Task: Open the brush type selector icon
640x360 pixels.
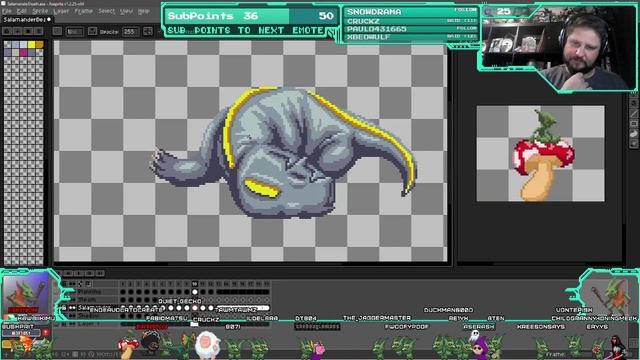Action: [x=57, y=31]
